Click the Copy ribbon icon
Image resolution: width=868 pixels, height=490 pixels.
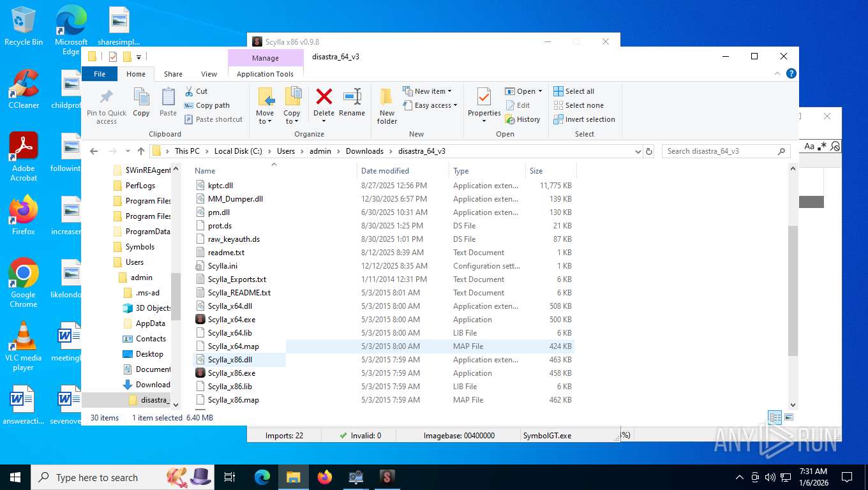coord(141,103)
